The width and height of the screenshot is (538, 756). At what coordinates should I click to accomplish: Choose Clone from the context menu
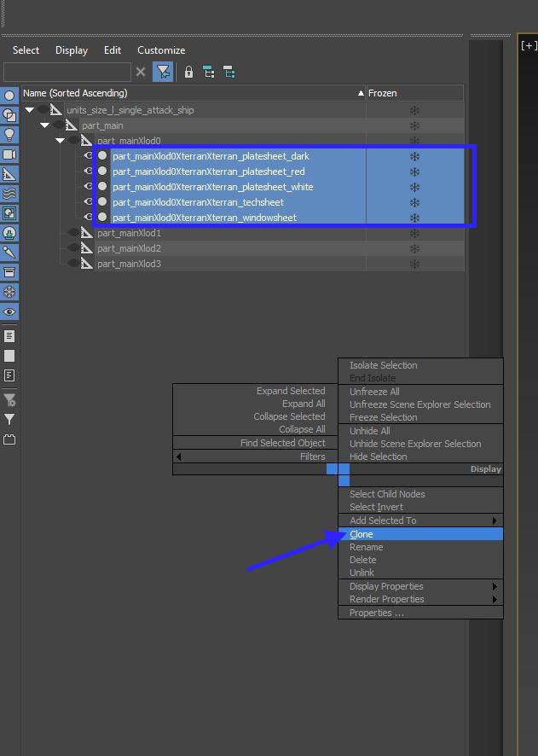[362, 534]
